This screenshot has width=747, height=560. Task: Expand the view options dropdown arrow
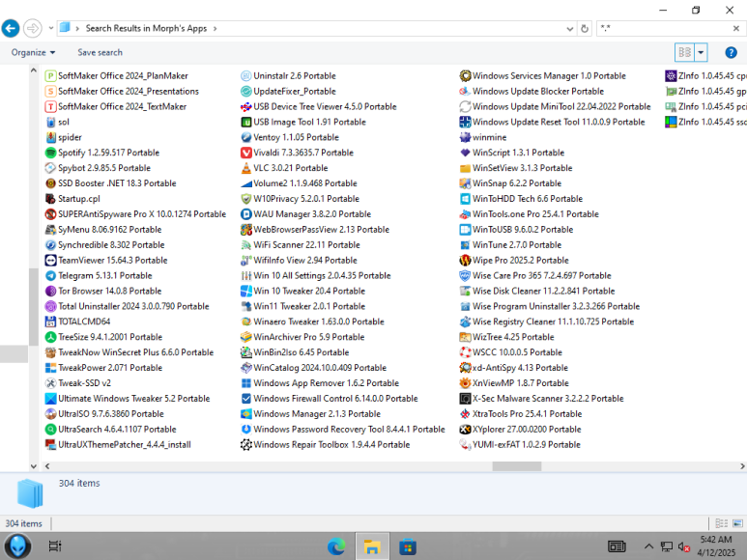coord(701,52)
